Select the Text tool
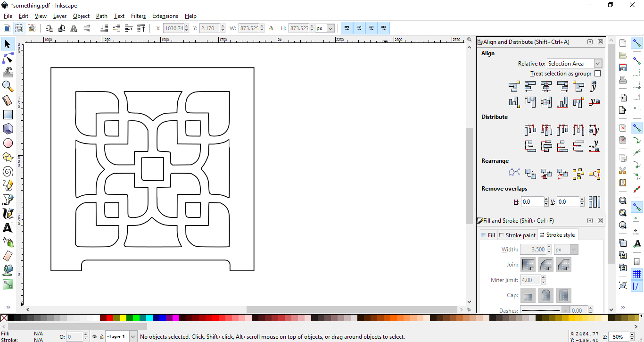 8,228
